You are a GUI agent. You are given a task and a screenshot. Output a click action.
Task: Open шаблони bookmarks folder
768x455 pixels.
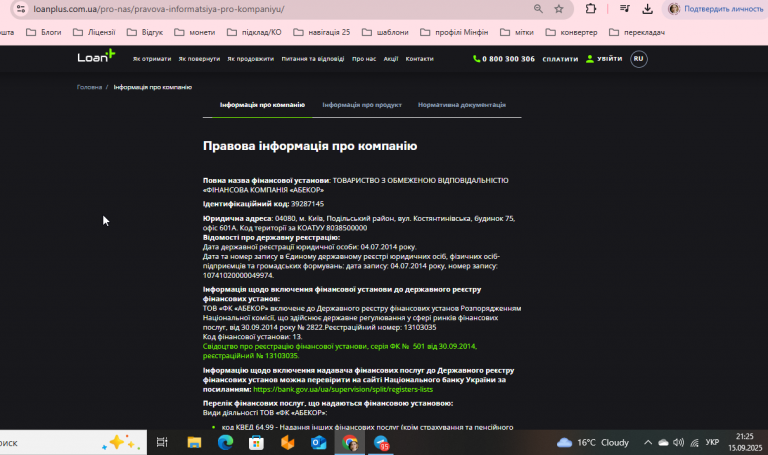click(385, 32)
